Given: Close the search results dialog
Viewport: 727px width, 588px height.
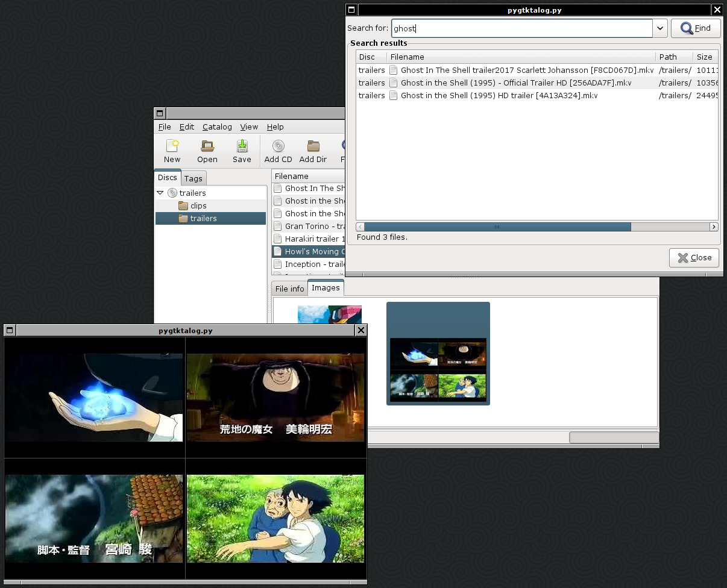Looking at the screenshot, I should click(694, 257).
